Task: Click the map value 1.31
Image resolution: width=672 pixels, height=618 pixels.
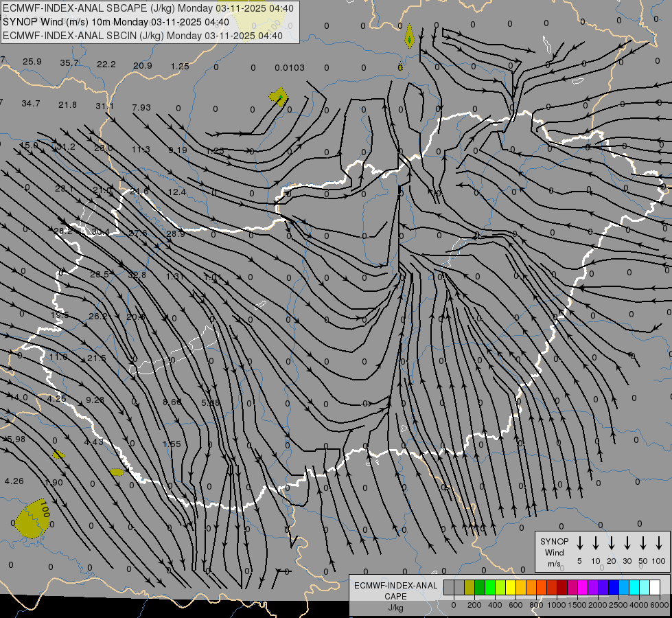Action: tap(175, 276)
